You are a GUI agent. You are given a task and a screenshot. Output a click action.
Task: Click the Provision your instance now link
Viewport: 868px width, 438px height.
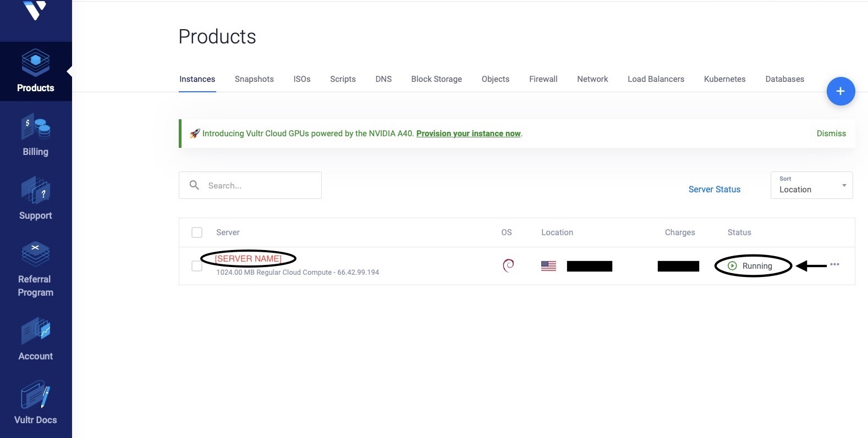(x=469, y=134)
